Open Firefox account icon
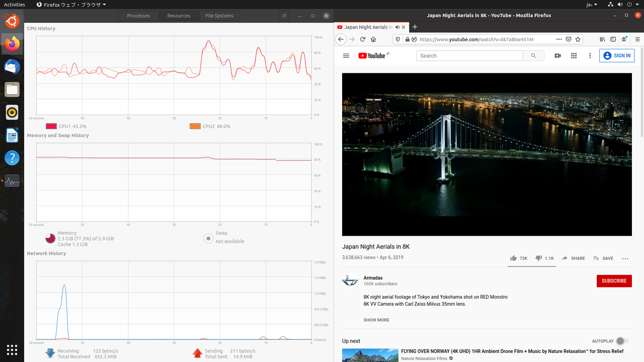Image resolution: width=644 pixels, height=362 pixels. 624,39
